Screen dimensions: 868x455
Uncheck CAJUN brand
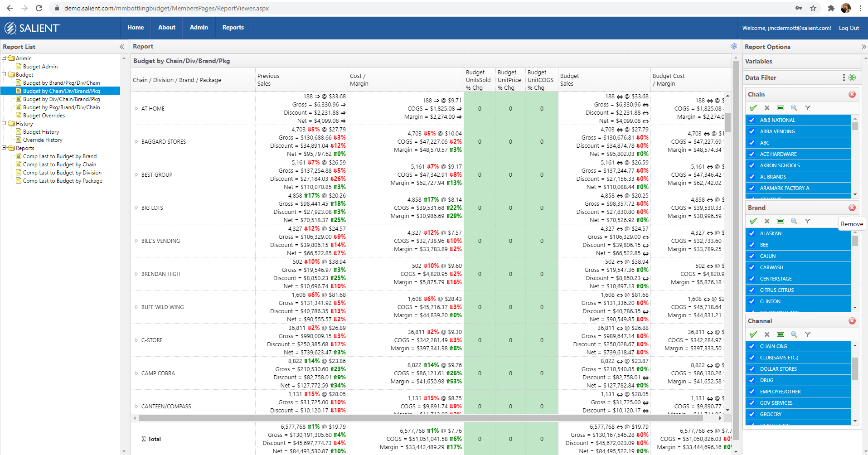(x=752, y=256)
